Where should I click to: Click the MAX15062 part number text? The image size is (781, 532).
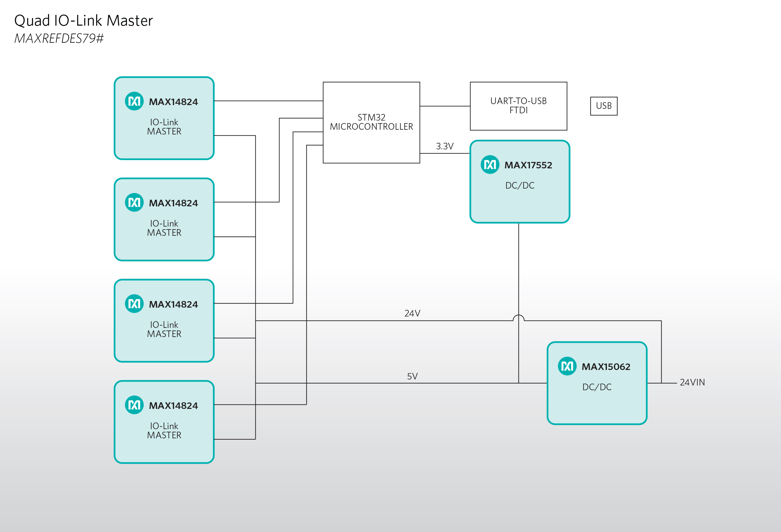coord(606,367)
